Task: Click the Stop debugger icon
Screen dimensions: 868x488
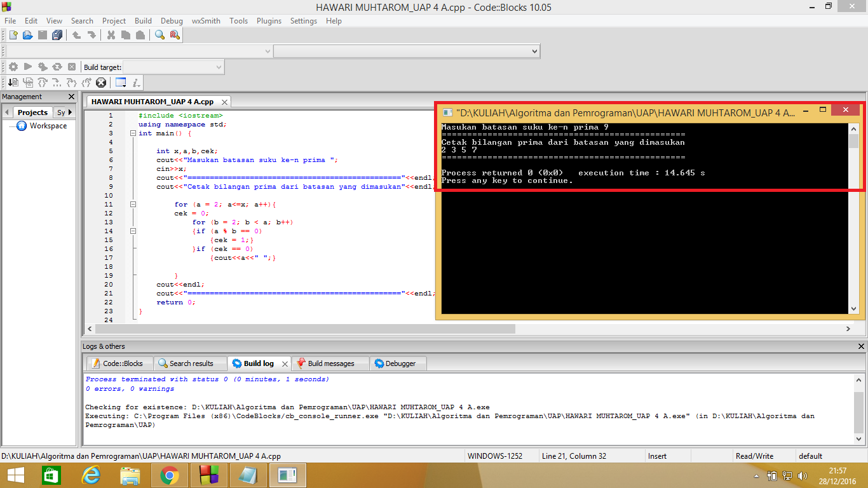Action: pyautogui.click(x=101, y=83)
